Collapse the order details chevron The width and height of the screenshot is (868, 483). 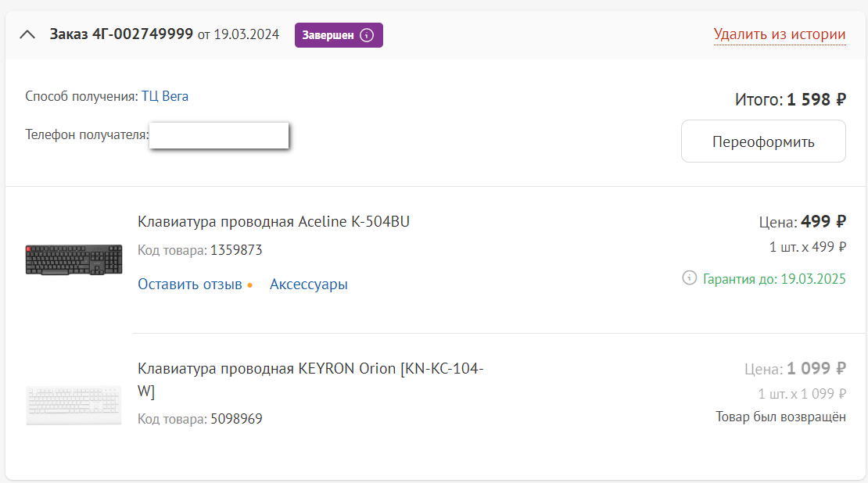28,34
